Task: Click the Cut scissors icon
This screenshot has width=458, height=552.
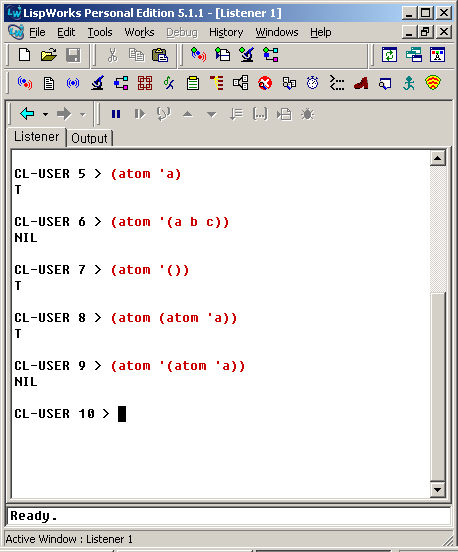Action: pyautogui.click(x=112, y=55)
